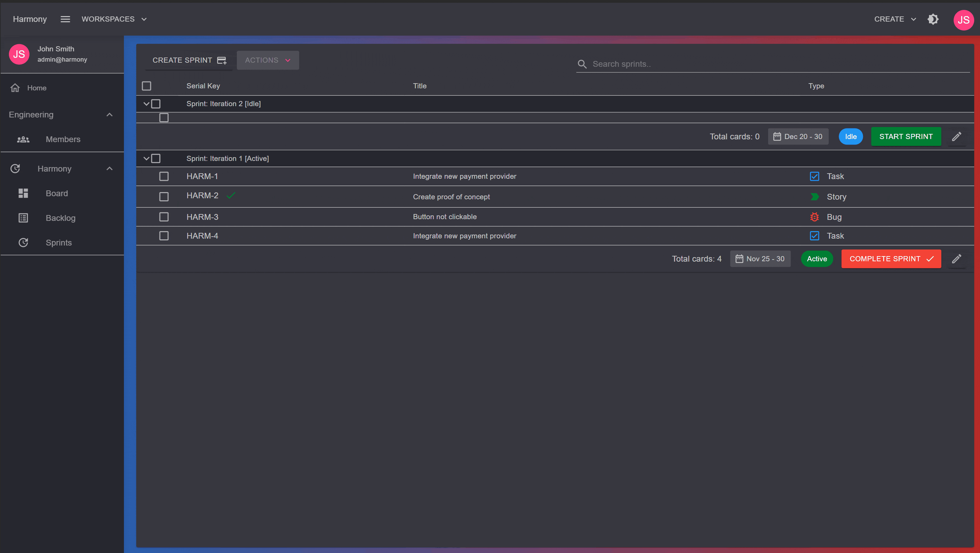Open Backlog in the sidebar
The width and height of the screenshot is (980, 553).
point(61,218)
